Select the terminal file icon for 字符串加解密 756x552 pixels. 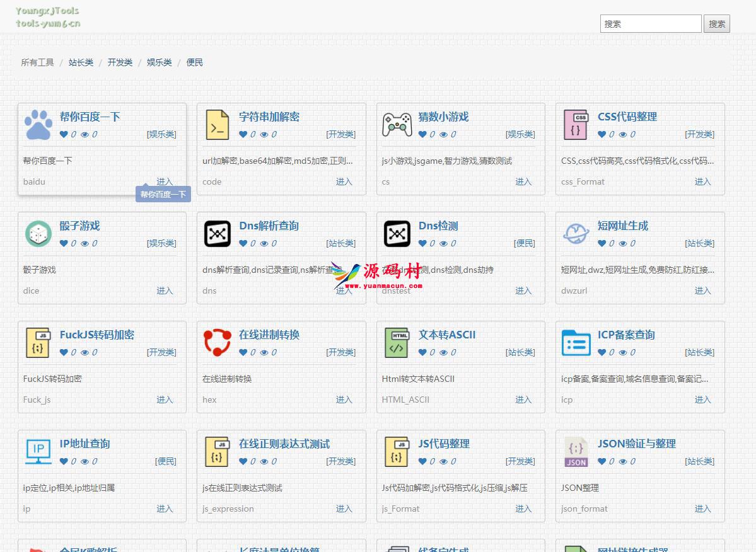(x=218, y=125)
